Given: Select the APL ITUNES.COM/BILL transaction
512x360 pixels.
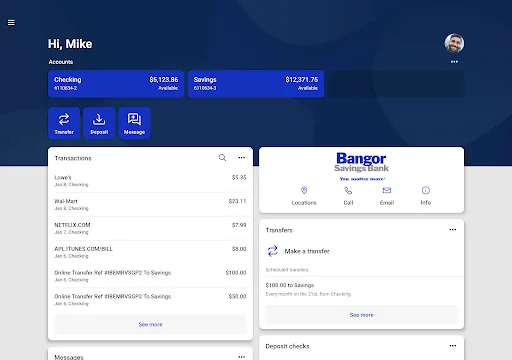Looking at the screenshot, I should pos(150,252).
